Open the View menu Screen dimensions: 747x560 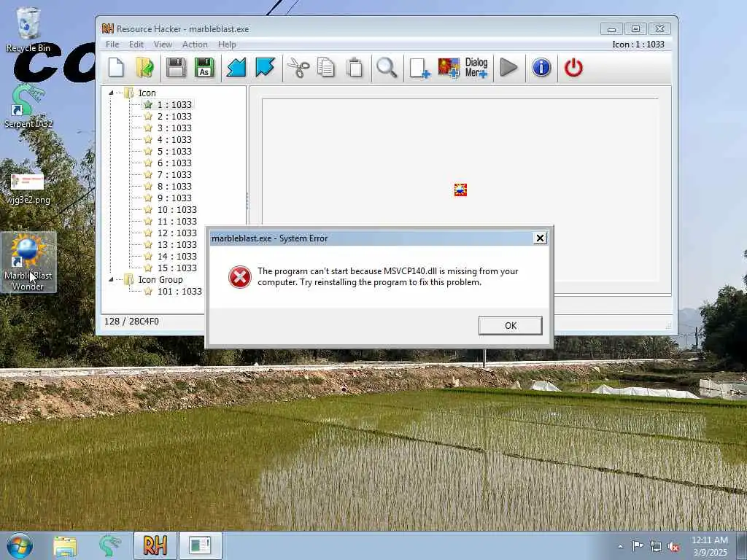coord(163,44)
